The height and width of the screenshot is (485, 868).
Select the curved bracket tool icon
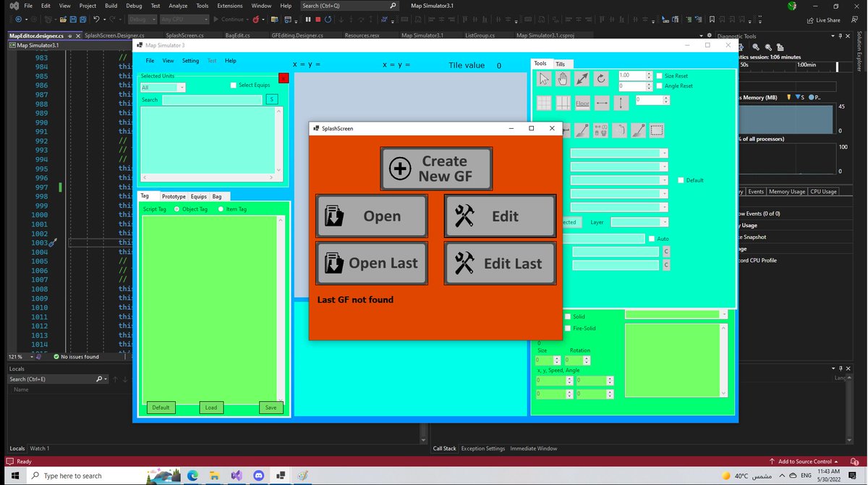point(620,130)
